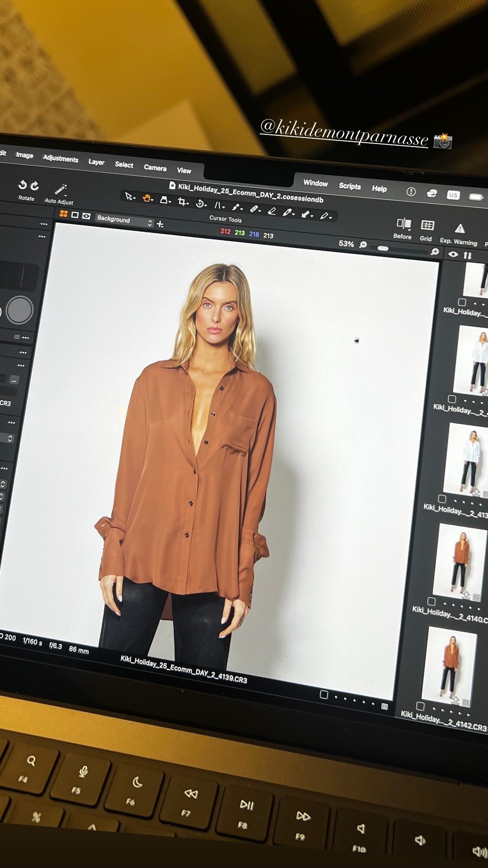Click the add new layer plus button
Image resolution: width=488 pixels, height=868 pixels.
pos(160,224)
